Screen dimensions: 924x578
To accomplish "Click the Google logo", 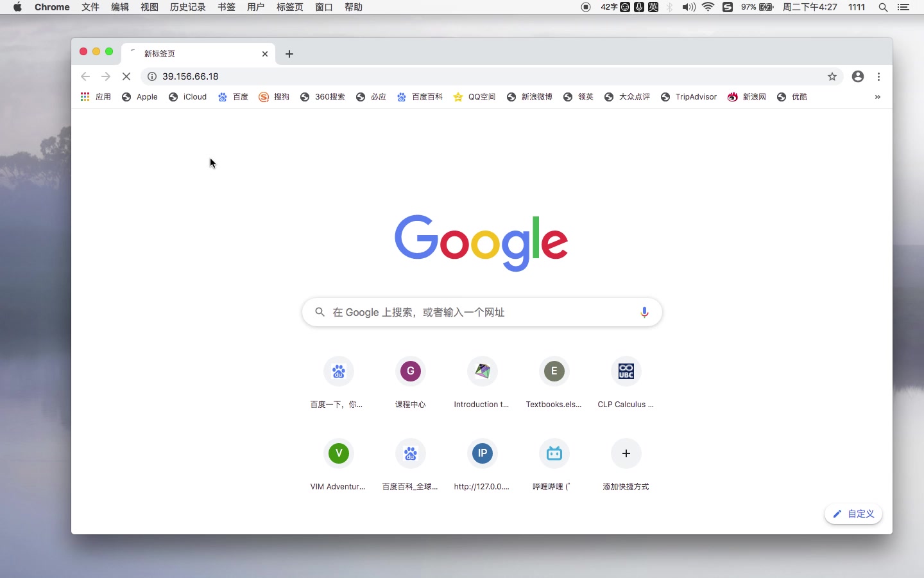I will (481, 242).
